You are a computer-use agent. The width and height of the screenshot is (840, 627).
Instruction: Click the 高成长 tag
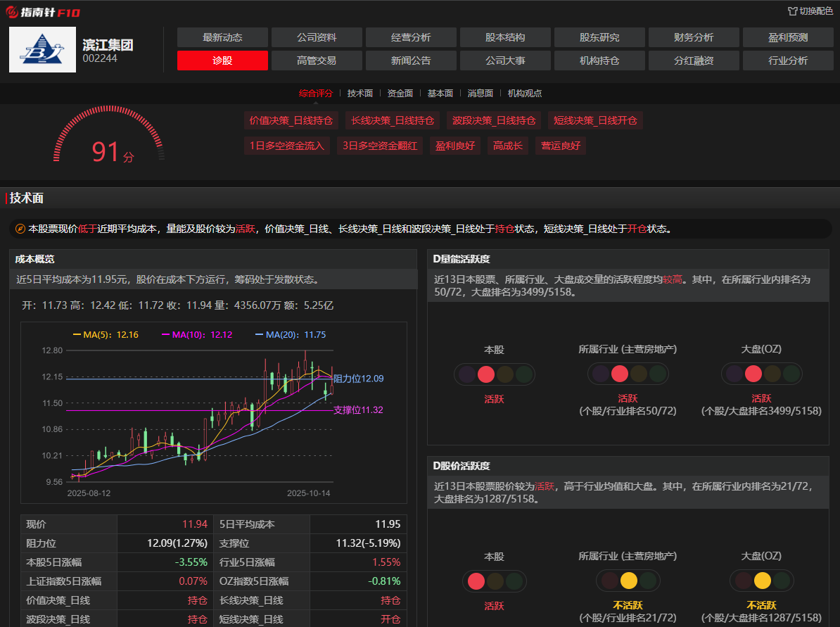(507, 146)
